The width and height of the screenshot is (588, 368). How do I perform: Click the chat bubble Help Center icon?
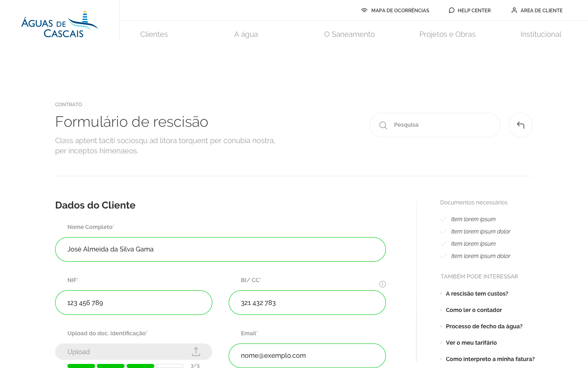[451, 11]
